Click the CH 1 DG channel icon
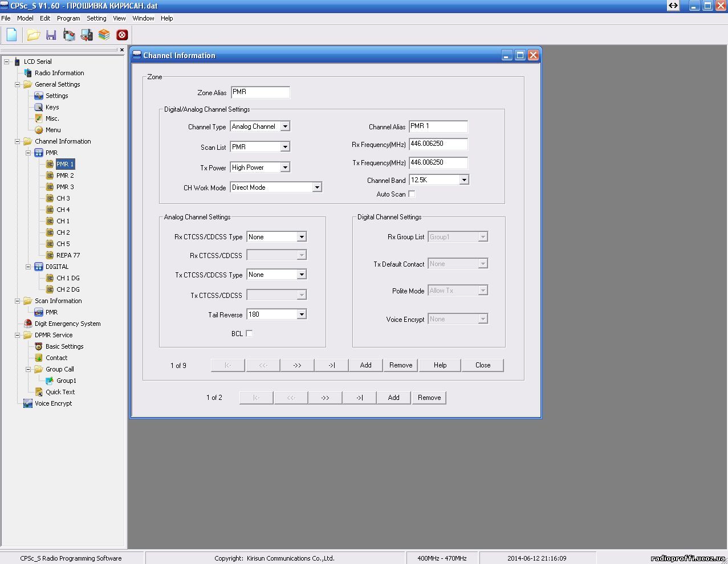This screenshot has width=728, height=564. click(x=50, y=278)
